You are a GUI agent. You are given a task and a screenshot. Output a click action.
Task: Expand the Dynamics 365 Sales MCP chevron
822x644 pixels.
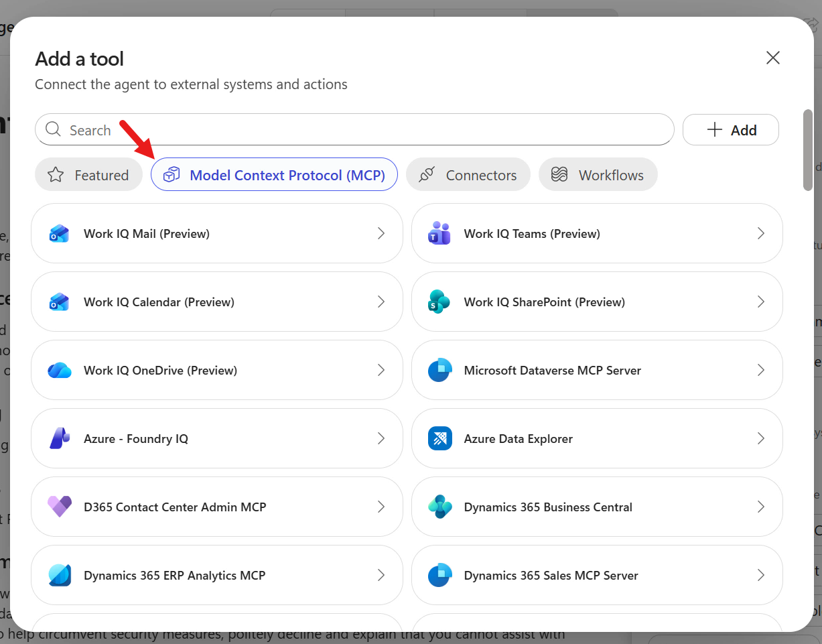point(760,575)
